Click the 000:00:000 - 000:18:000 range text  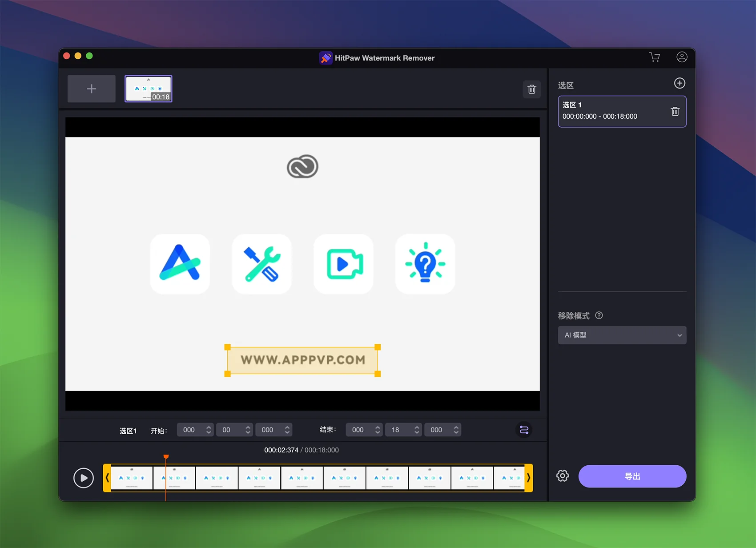pyautogui.click(x=599, y=116)
